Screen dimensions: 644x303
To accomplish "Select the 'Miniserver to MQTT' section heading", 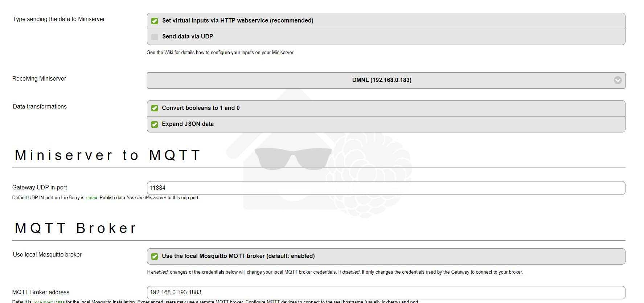I will click(x=107, y=155).
